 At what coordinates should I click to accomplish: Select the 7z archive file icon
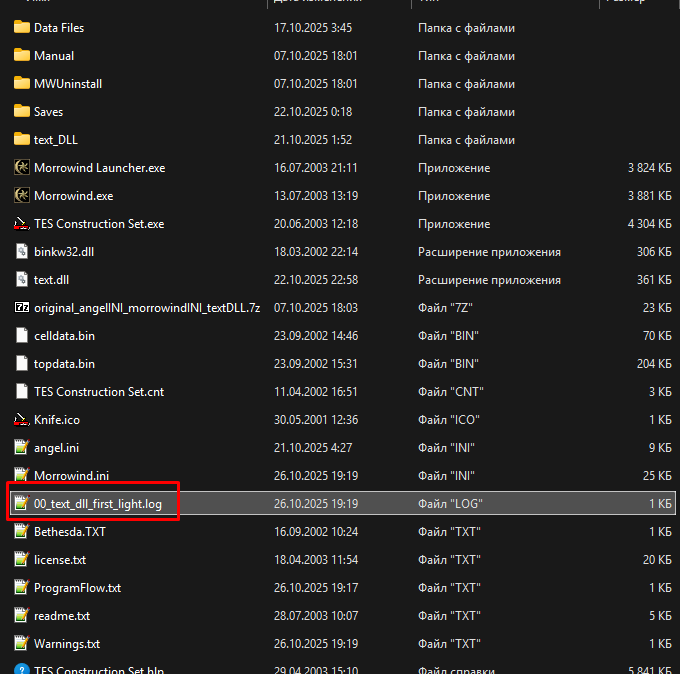22,308
